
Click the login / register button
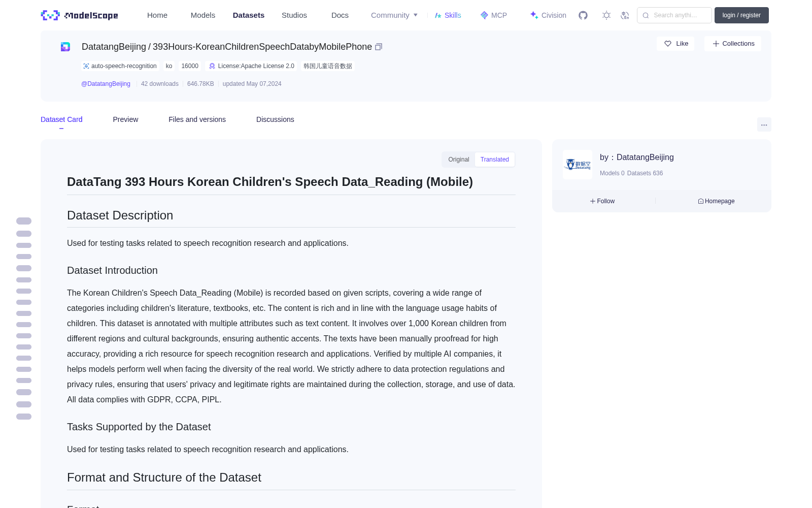pos(741,15)
